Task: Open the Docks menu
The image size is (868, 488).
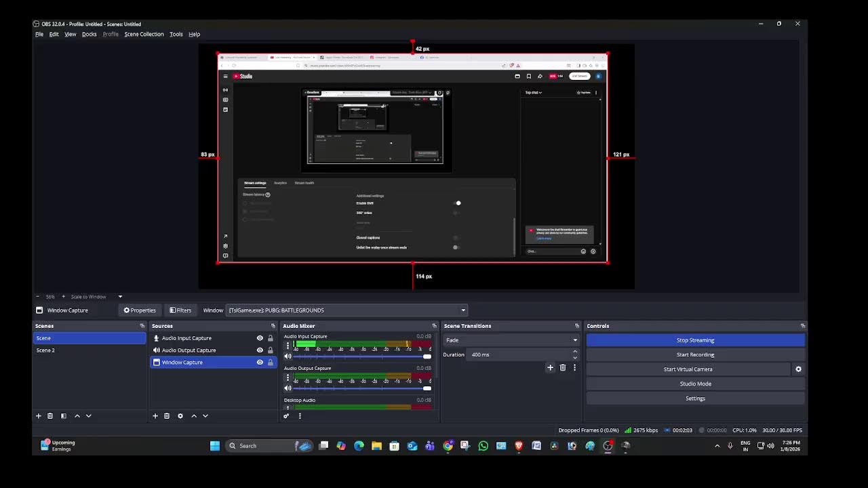Action: (90, 34)
